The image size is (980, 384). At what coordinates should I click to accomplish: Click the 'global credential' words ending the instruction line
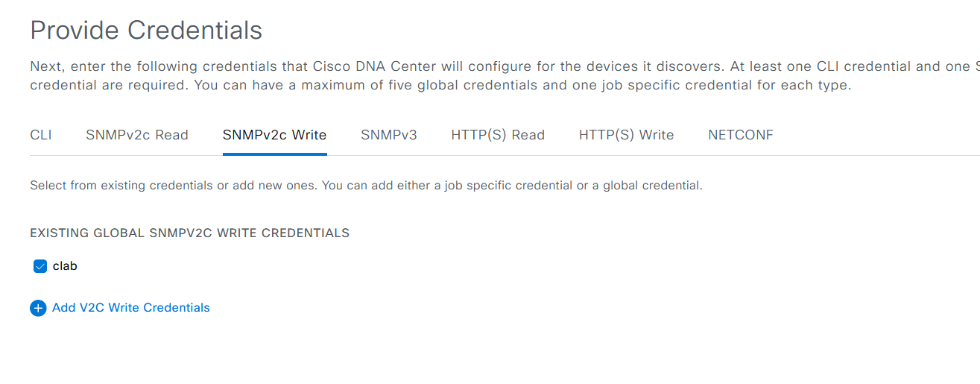pyautogui.click(x=652, y=186)
